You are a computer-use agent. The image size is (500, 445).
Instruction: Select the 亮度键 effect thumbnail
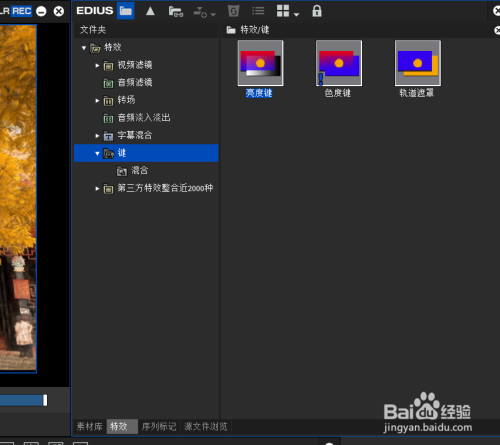pyautogui.click(x=260, y=63)
